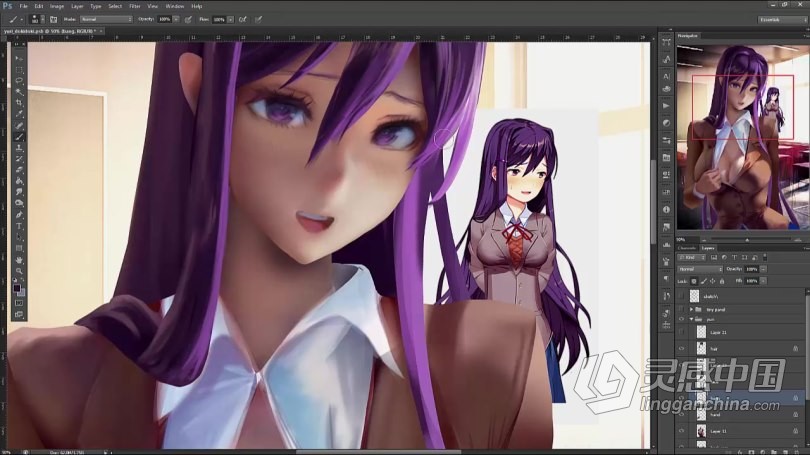
Task: Open the Essentials workspace switcher
Action: pyautogui.click(x=782, y=20)
